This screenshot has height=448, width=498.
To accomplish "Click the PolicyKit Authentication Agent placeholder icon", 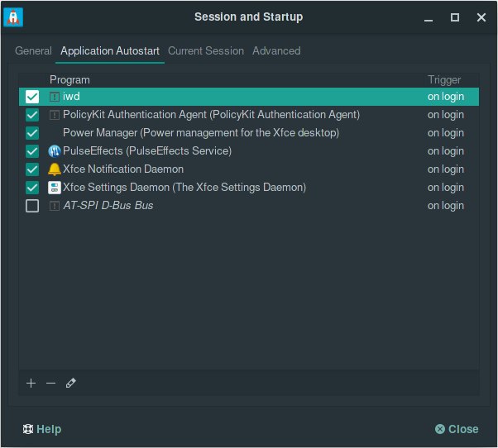I will coord(55,115).
